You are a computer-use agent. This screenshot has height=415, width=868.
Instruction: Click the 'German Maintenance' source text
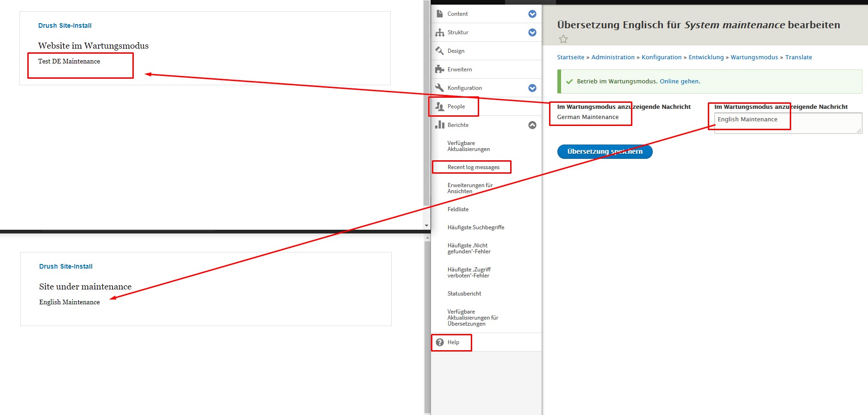point(587,117)
